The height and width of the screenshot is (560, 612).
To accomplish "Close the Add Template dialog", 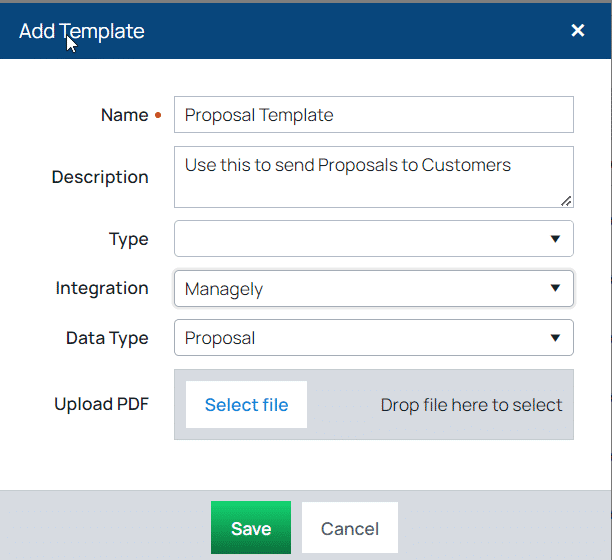I will [577, 31].
